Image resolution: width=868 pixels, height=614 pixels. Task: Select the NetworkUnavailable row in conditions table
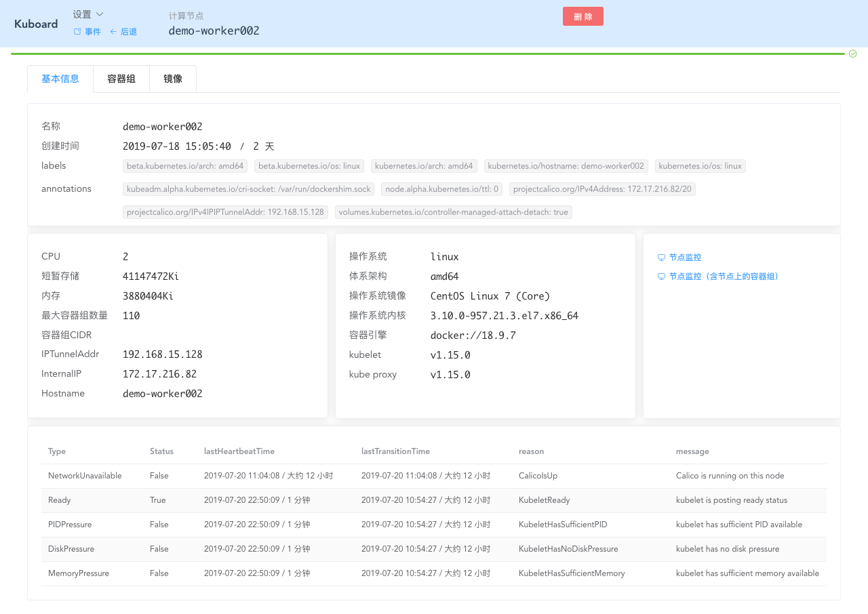(x=434, y=476)
